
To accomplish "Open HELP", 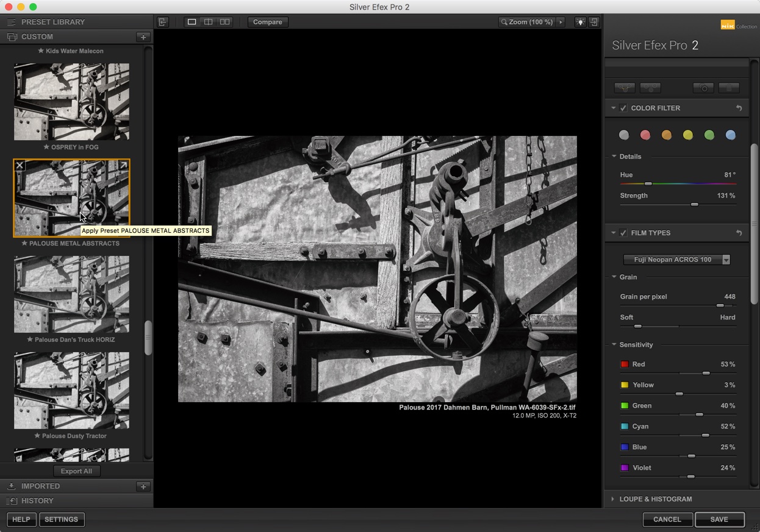I will pyautogui.click(x=21, y=520).
